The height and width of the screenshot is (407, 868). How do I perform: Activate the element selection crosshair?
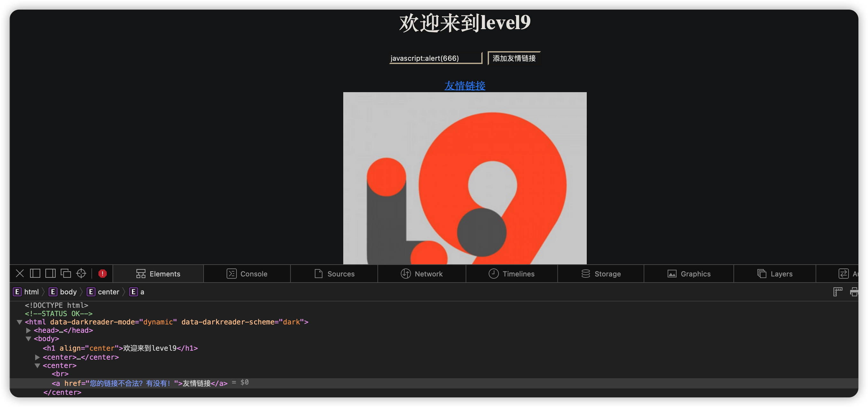point(81,273)
